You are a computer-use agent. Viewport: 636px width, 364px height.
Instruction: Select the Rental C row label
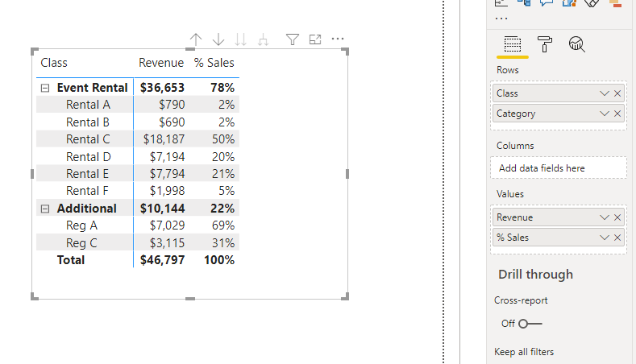[x=88, y=139]
